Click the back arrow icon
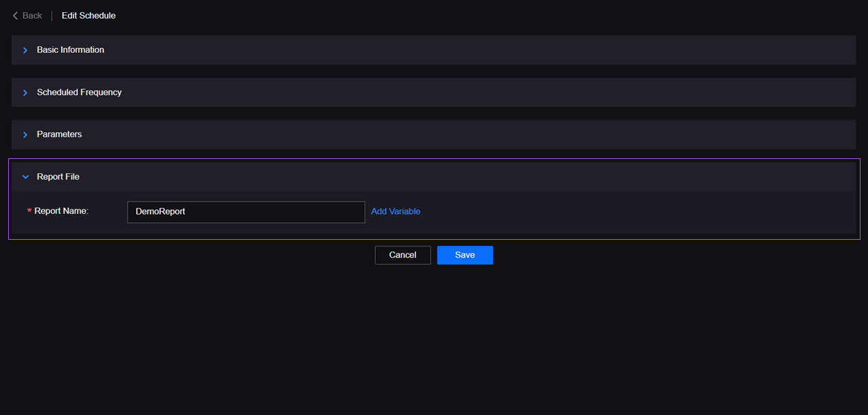The image size is (868, 415). (16, 16)
